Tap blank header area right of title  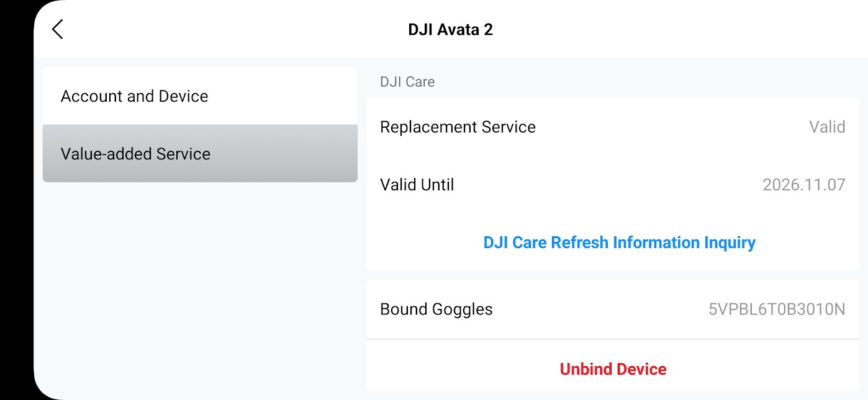[683, 30]
